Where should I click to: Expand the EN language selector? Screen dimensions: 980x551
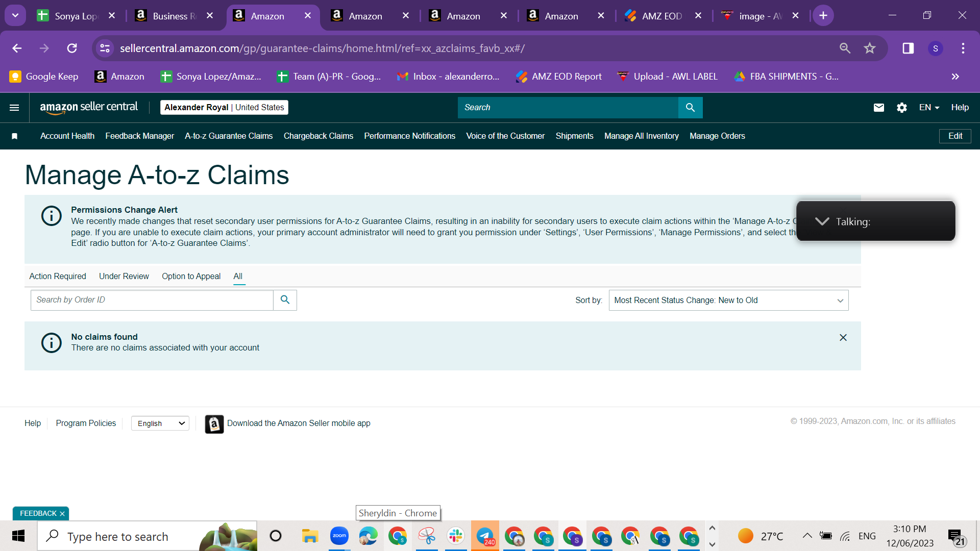[x=929, y=108]
